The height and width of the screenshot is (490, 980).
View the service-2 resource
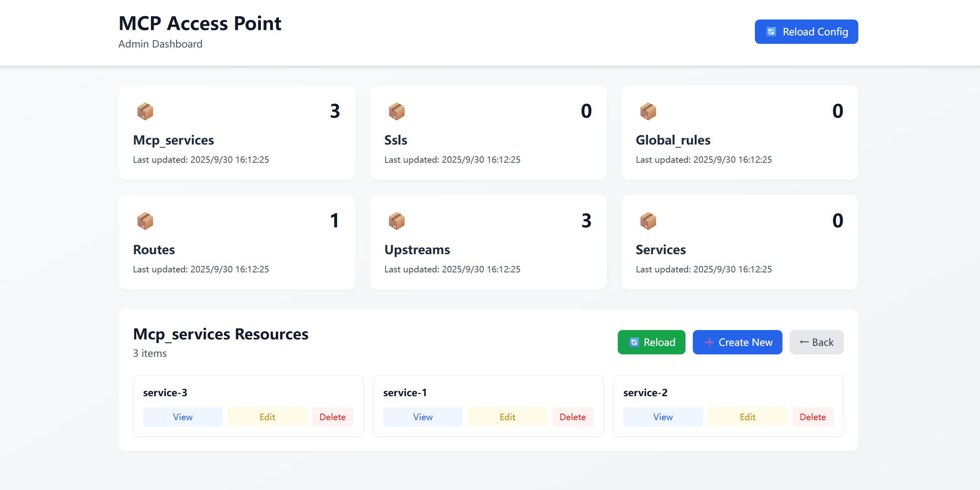[x=663, y=417]
